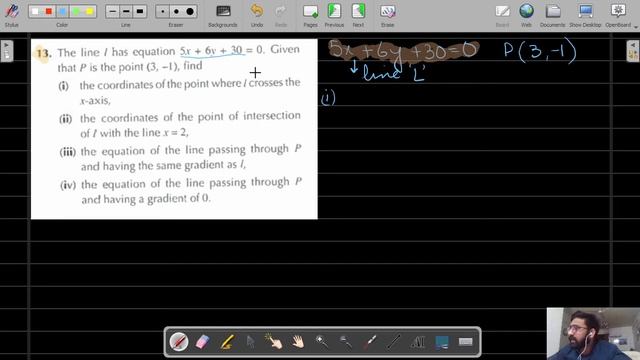Click Show Desktop
This screenshot has height=360, width=640.
pyautogui.click(x=585, y=15)
